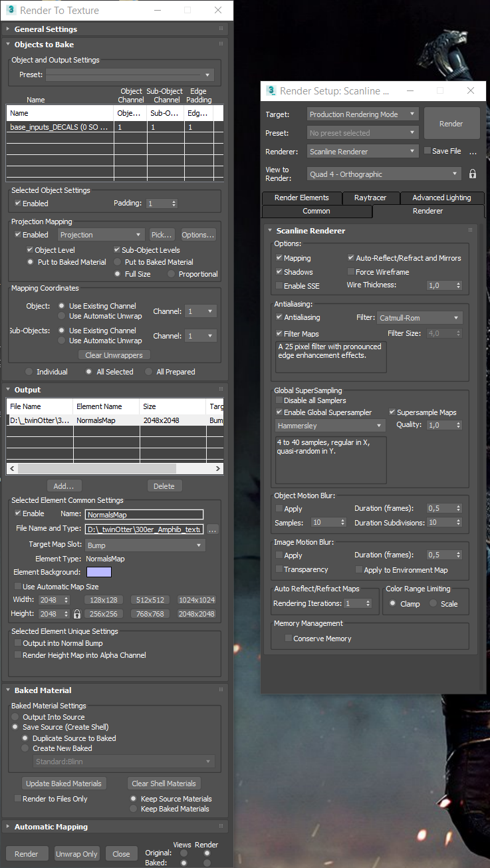Click the Options... button
This screenshot has height=868, width=490.
point(199,235)
